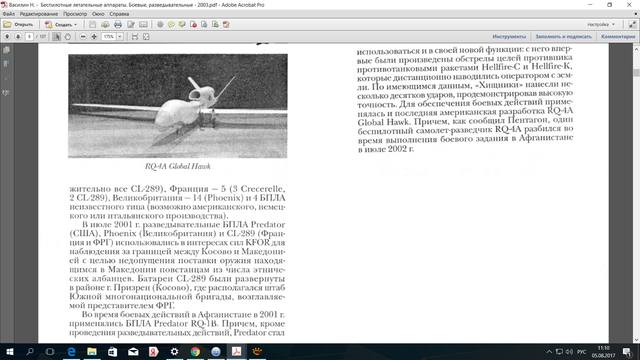
Task: Click the Открыть (Open) folder button
Action: coord(18,24)
